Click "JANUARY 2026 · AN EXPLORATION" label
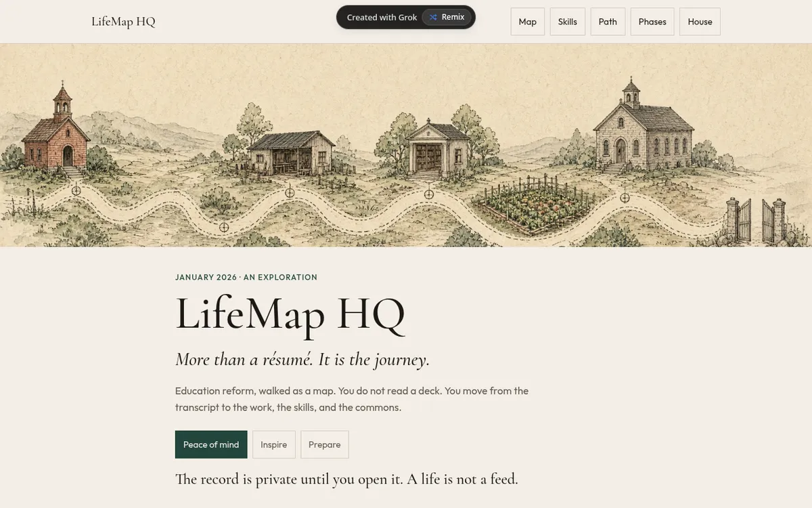Screen dimensions: 812x508 (x=246, y=277)
